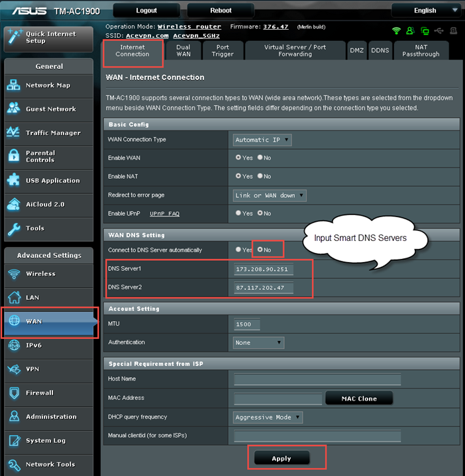Click the IPv6 globe icon
The height and width of the screenshot is (476, 465).
click(x=14, y=345)
